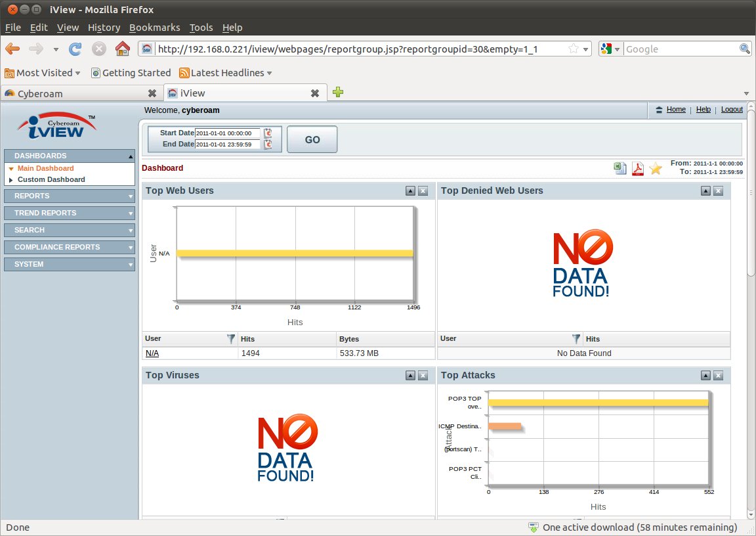Screen dimensions: 756x536
Task: Close the Top Viruses panel
Action: click(x=423, y=376)
